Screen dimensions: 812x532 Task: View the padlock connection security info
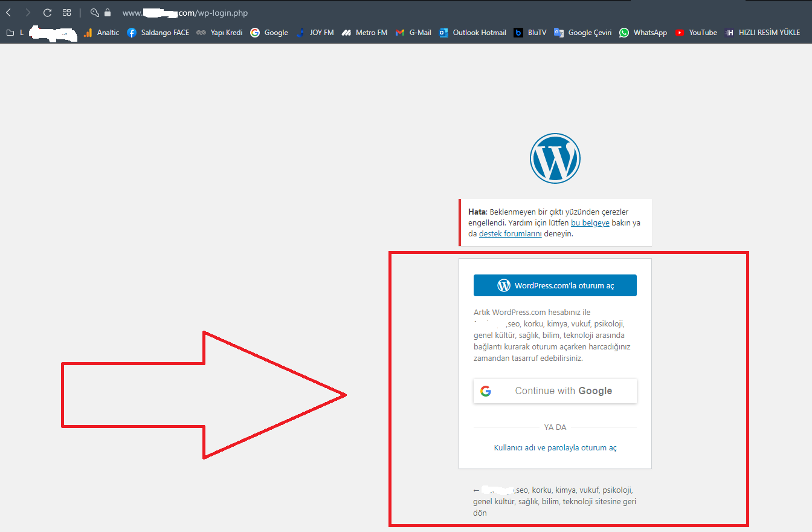click(108, 13)
